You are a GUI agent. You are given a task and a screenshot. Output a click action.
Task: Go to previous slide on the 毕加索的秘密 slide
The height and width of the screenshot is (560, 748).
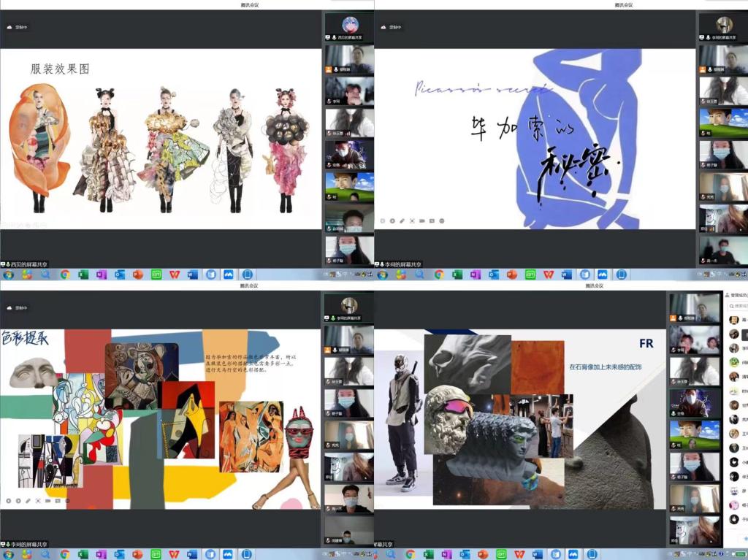coord(382,220)
